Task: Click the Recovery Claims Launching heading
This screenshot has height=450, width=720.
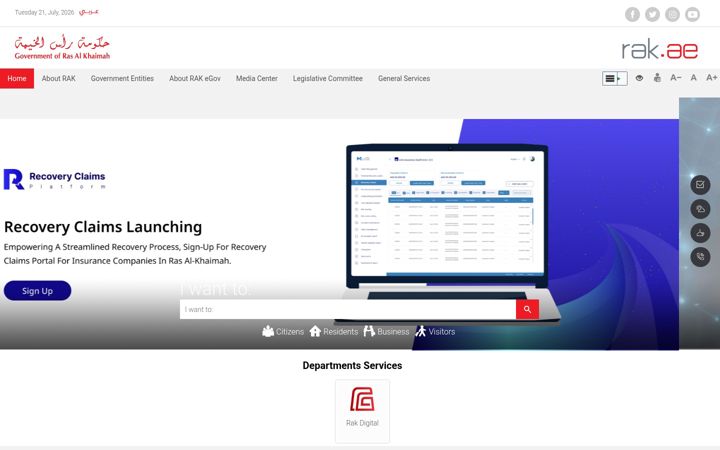Action: click(x=103, y=227)
